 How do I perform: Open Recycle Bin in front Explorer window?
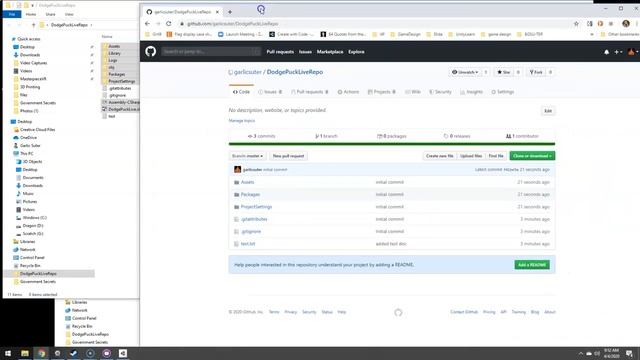click(x=30, y=265)
